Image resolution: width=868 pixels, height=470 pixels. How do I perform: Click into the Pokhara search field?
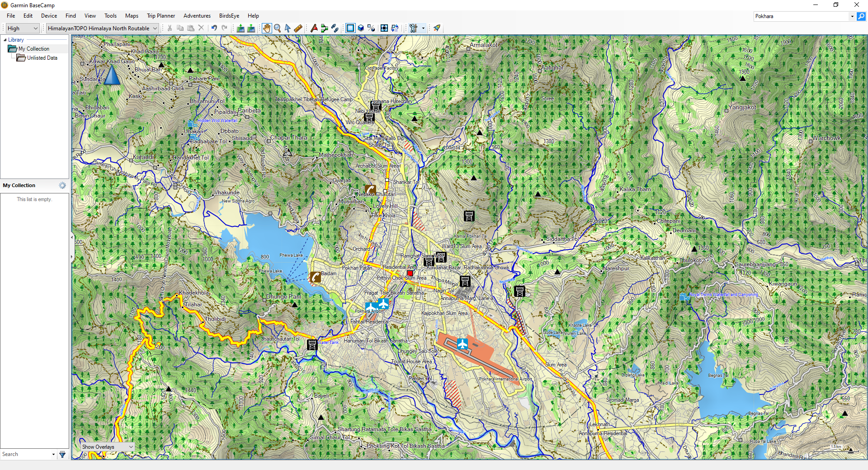click(801, 16)
